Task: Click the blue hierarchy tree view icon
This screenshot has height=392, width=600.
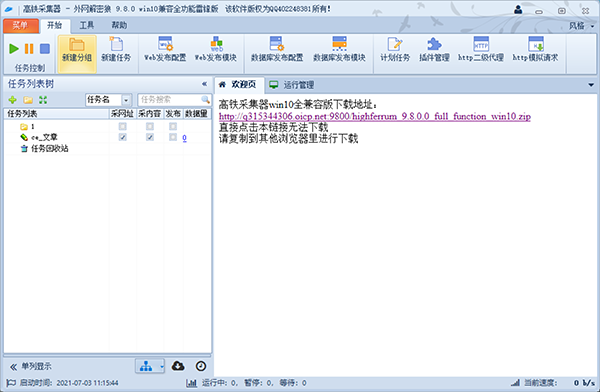Action: pos(146,366)
